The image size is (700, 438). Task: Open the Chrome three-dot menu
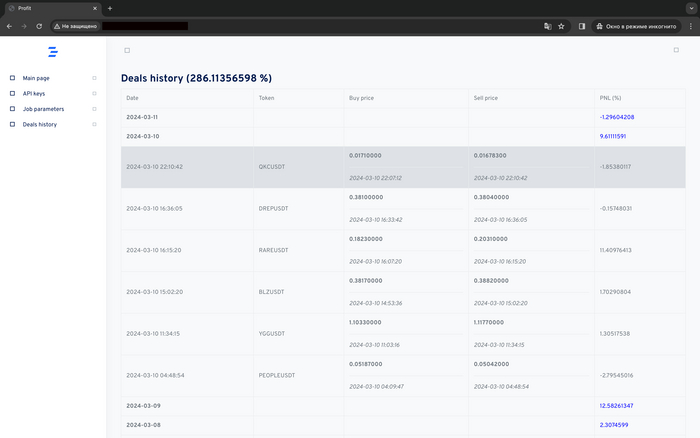[689, 26]
